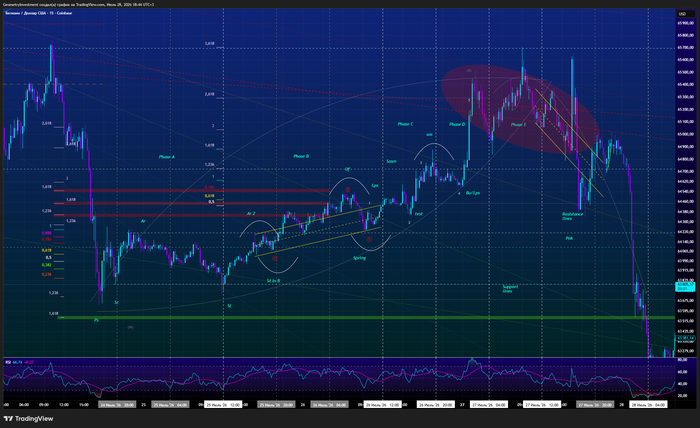Select the Bu/Lps annotation label

[x=473, y=193]
